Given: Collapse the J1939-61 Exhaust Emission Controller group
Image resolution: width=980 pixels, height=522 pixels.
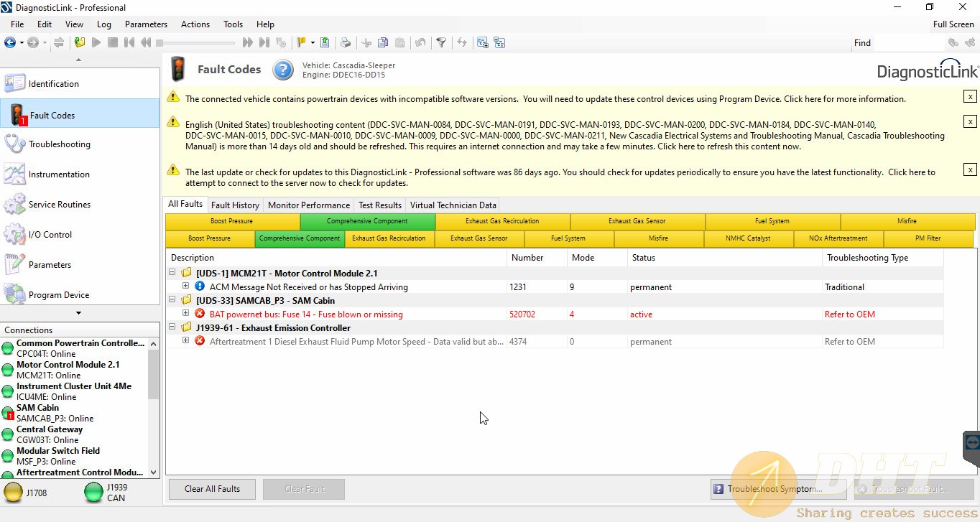Looking at the screenshot, I should pos(172,327).
